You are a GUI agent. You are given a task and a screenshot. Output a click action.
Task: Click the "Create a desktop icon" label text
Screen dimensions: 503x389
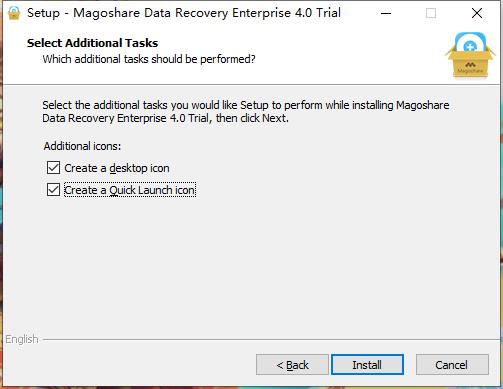117,168
